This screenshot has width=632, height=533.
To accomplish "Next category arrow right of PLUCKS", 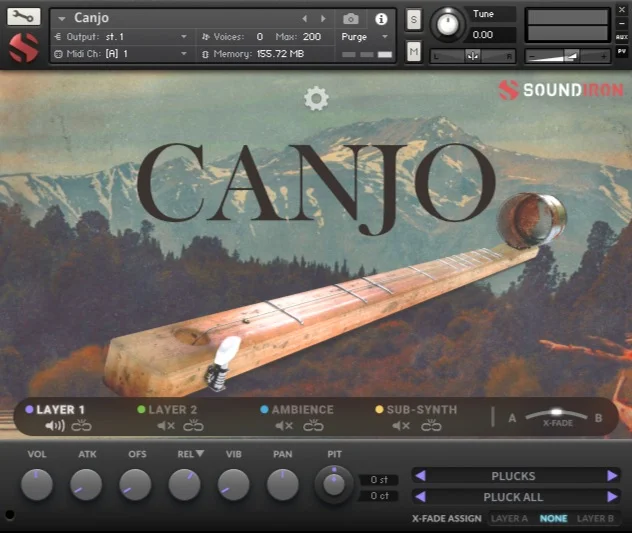I will pos(612,476).
